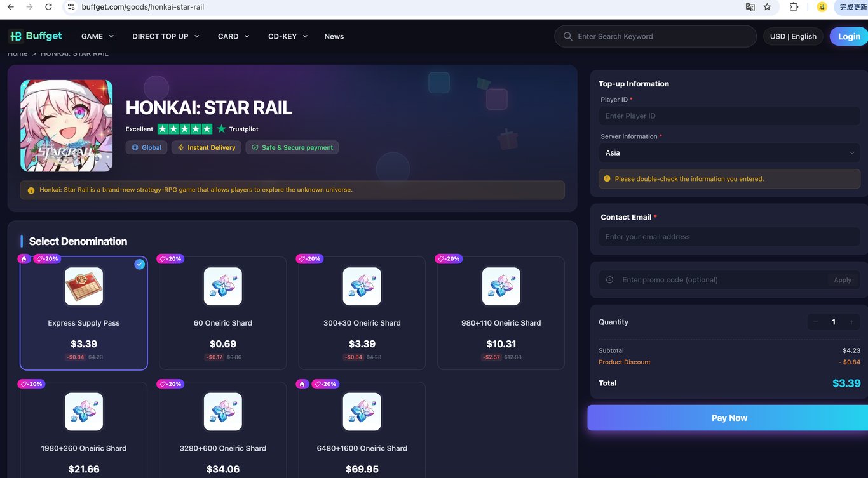Click the Subtotal label
The width and height of the screenshot is (868, 478).
[611, 350]
